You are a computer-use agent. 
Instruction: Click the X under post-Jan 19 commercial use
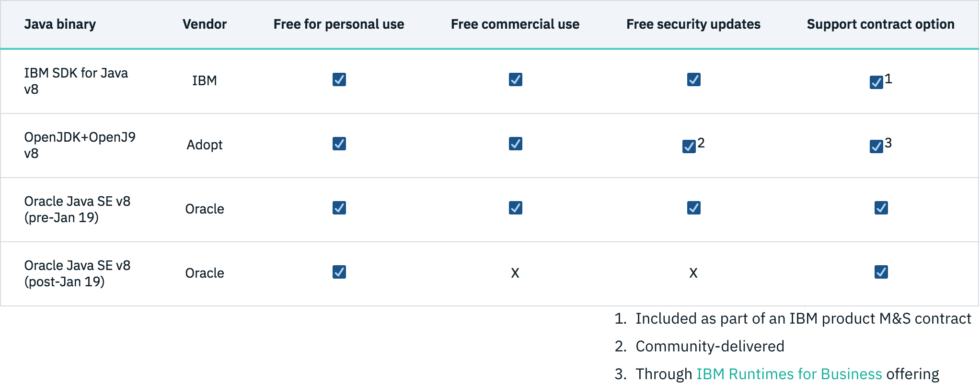click(515, 273)
